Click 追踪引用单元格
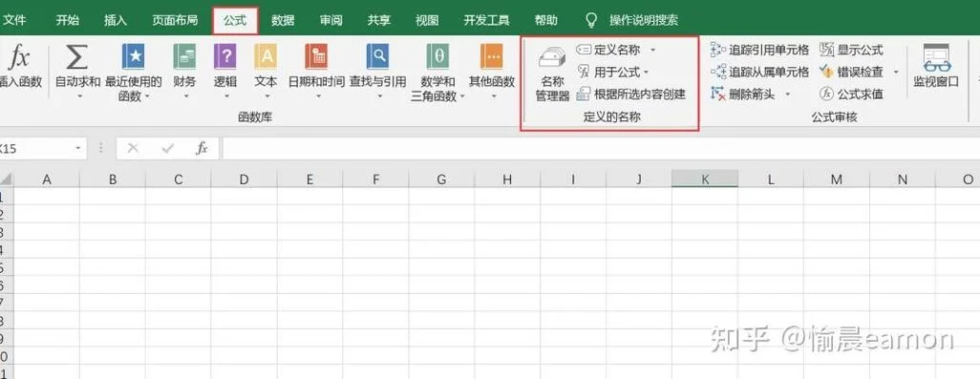Viewport: 980px width, 379px height. click(760, 50)
